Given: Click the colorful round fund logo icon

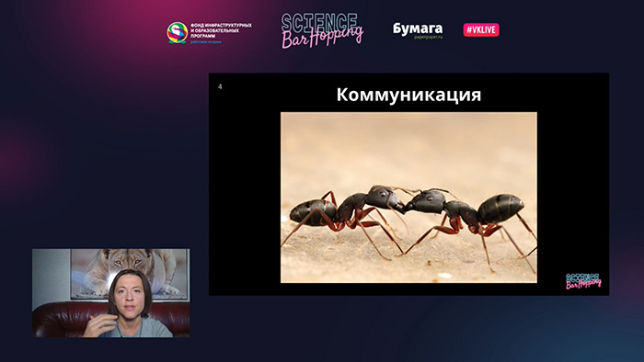Looking at the screenshot, I should click(x=178, y=33).
